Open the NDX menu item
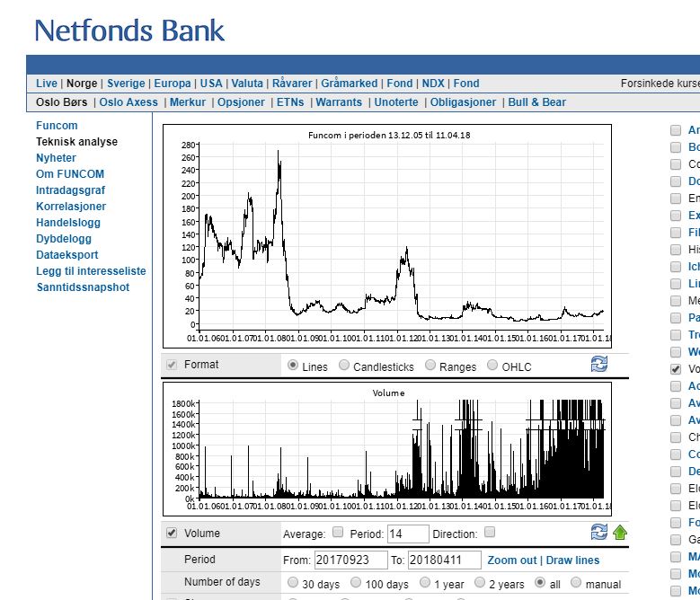 [433, 84]
